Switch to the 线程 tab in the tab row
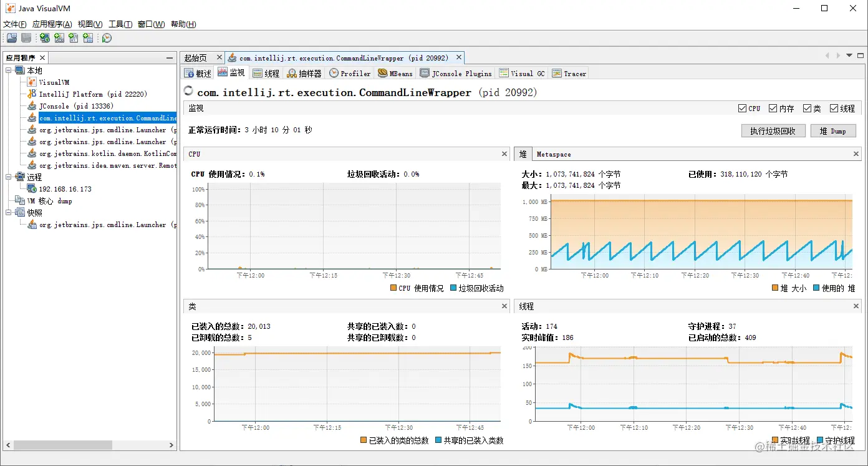This screenshot has width=868, height=466. coord(266,73)
